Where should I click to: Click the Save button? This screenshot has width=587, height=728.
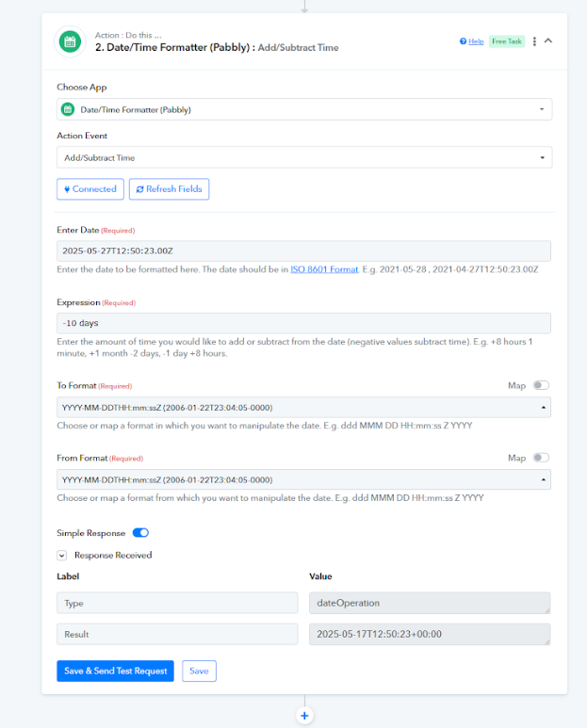click(199, 671)
